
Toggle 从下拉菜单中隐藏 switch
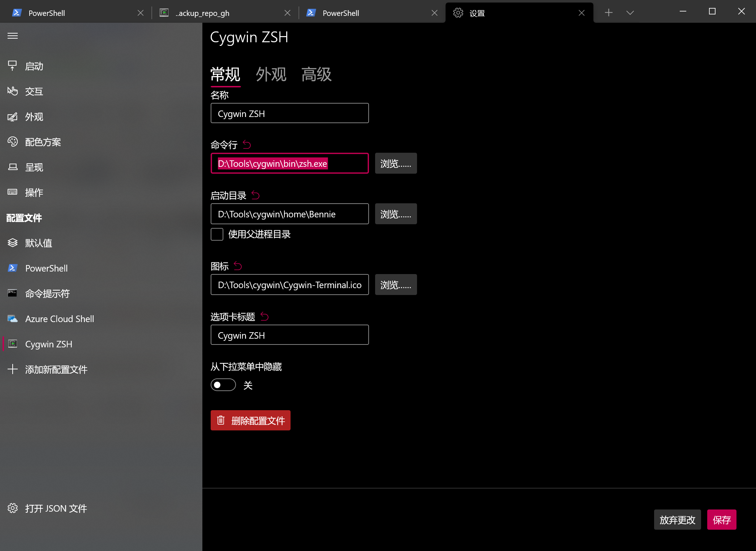pos(223,385)
